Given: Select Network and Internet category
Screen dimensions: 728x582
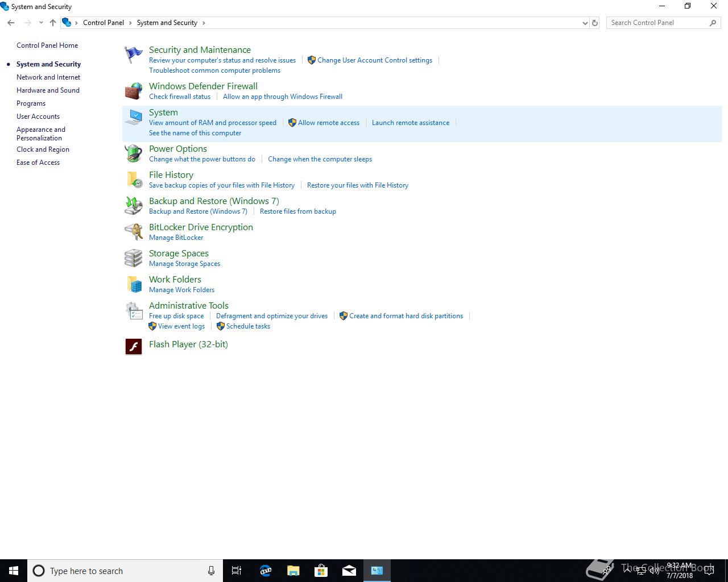Looking at the screenshot, I should pos(48,77).
